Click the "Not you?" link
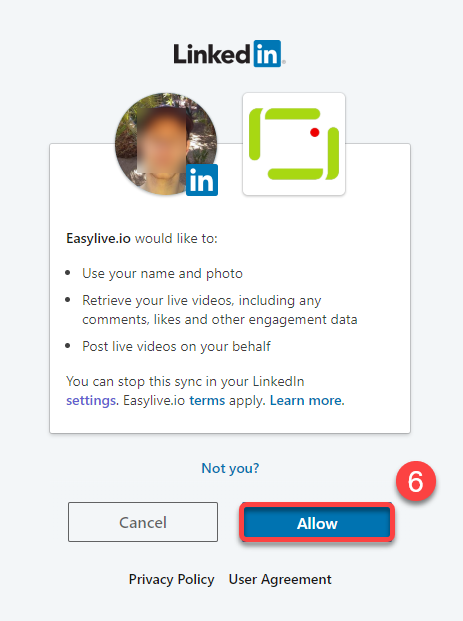This screenshot has width=463, height=621. (x=230, y=468)
